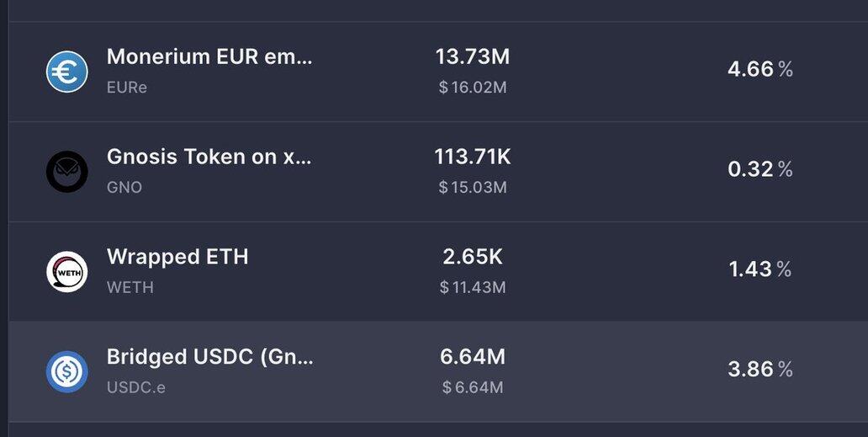Open the Gnosis Token on xDai name
The width and height of the screenshot is (868, 437).
click(209, 157)
